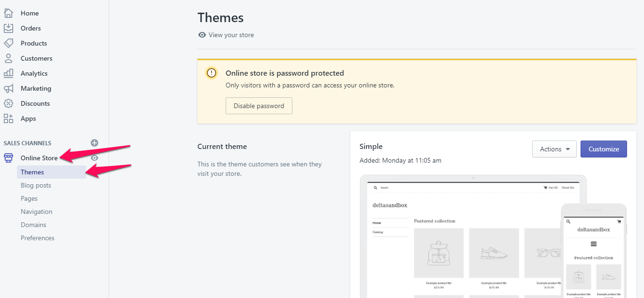Open the Navigation menu item
The width and height of the screenshot is (644, 298).
[x=36, y=212]
